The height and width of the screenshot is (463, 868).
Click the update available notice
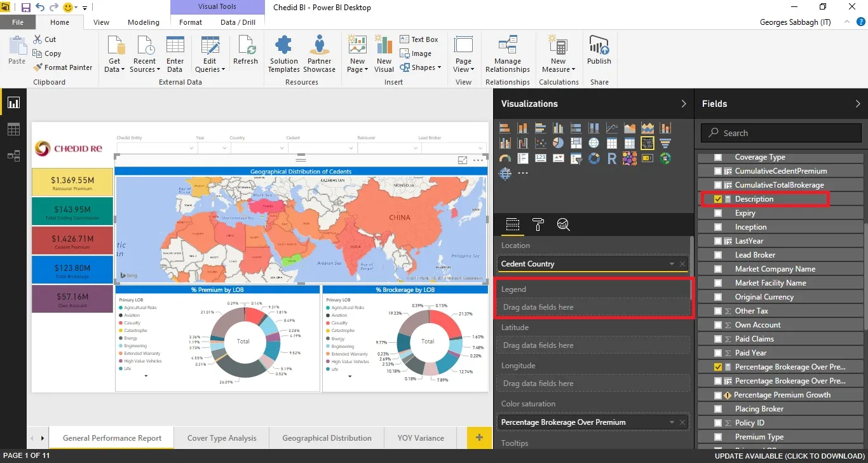pyautogui.click(x=789, y=456)
